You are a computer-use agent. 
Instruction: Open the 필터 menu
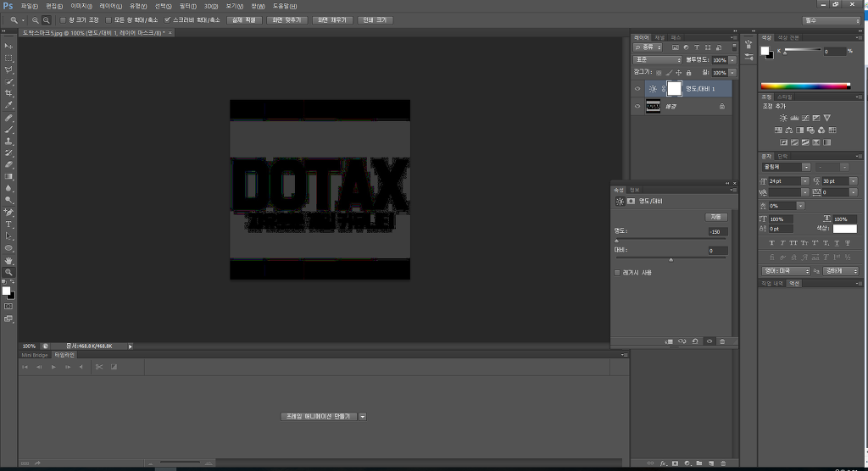pyautogui.click(x=187, y=6)
